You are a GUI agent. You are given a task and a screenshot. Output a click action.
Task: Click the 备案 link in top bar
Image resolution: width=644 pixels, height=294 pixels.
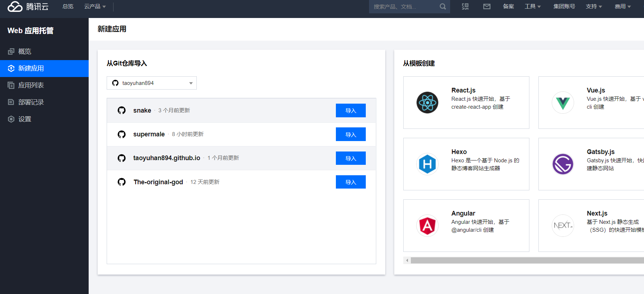pyautogui.click(x=508, y=6)
